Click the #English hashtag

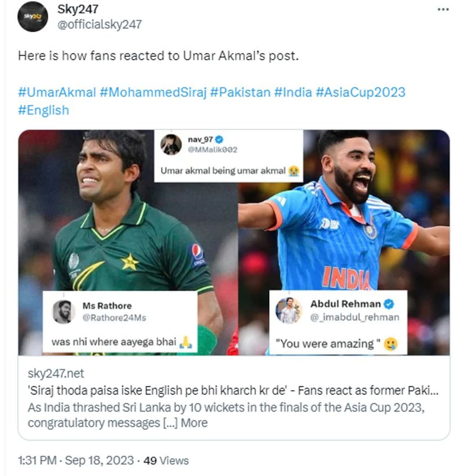43,110
